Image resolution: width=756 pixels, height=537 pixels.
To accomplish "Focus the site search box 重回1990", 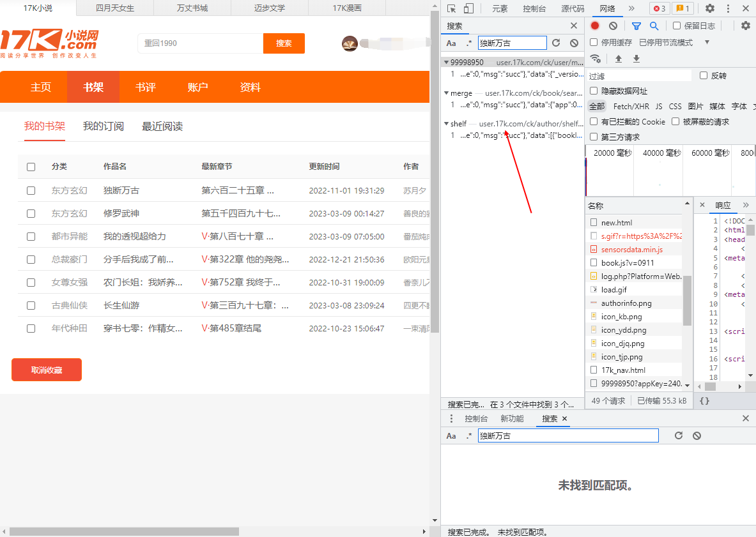I will click(x=201, y=43).
